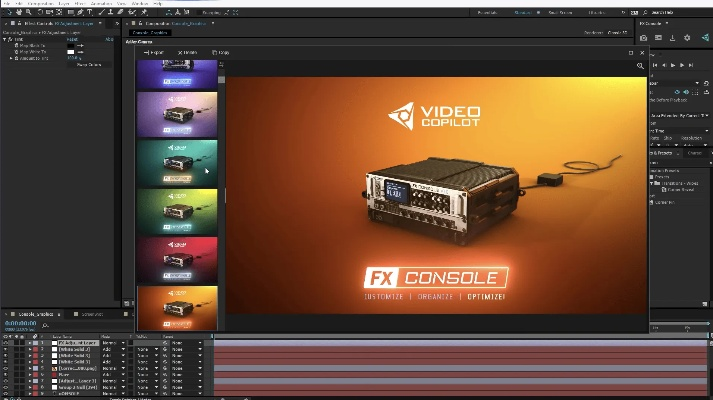This screenshot has width=713, height=400.
Task: Click the FX Console camera snapshot icon
Action: [x=644, y=37]
